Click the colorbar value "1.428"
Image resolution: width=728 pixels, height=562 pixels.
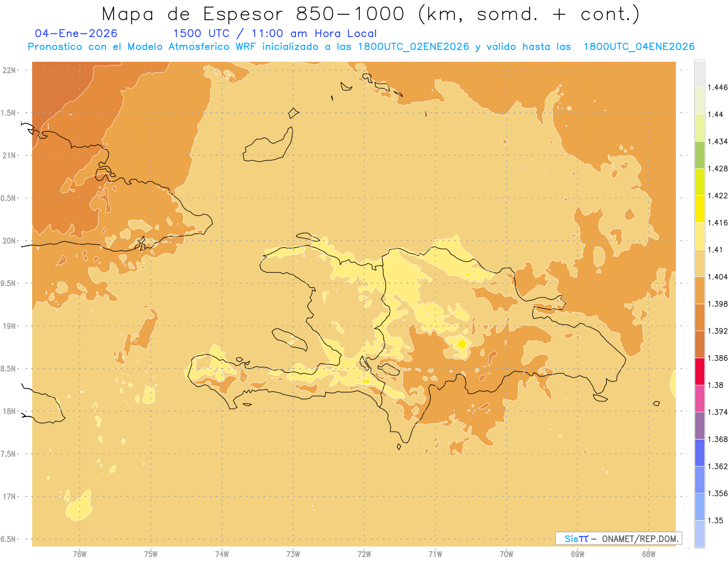(719, 169)
